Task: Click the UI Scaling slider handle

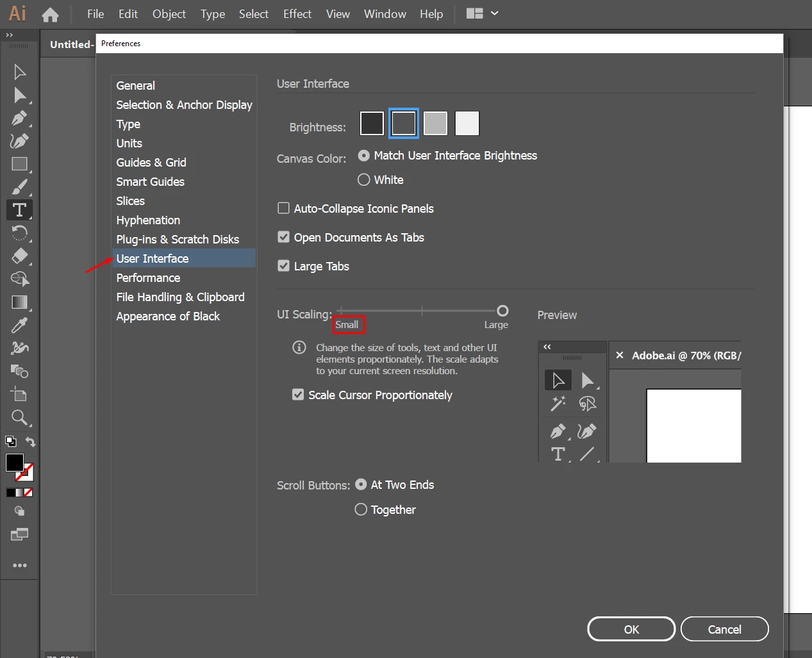Action: [x=502, y=311]
